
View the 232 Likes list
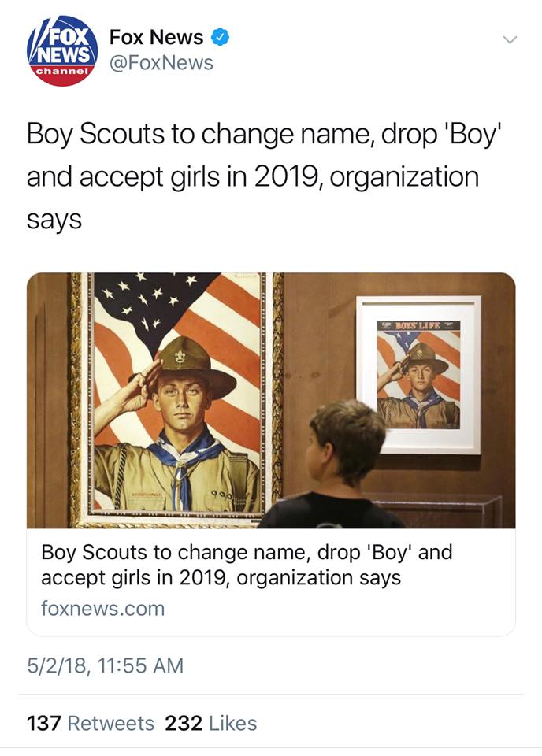[x=210, y=723]
